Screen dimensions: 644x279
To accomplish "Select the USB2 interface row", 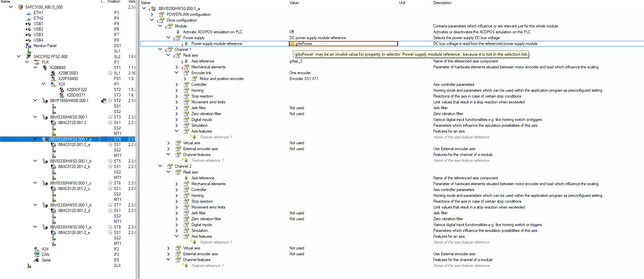I will tap(38, 29).
